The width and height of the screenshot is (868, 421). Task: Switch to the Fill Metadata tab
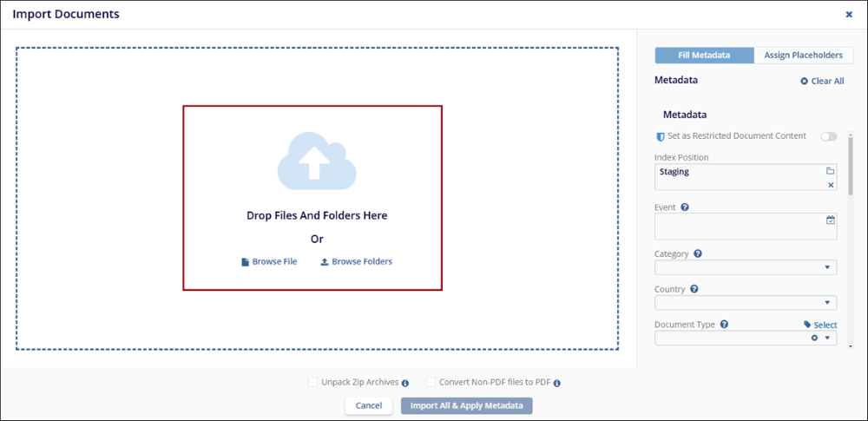(x=704, y=56)
